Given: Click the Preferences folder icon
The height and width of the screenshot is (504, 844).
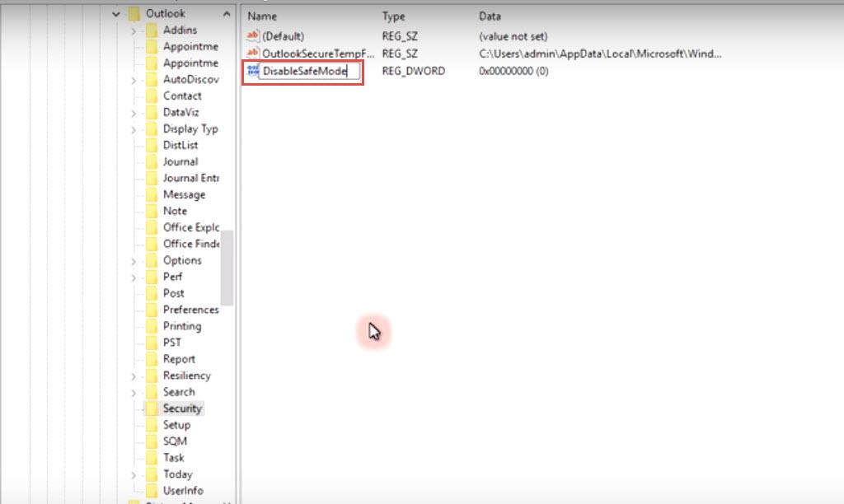Looking at the screenshot, I should pyautogui.click(x=152, y=310).
